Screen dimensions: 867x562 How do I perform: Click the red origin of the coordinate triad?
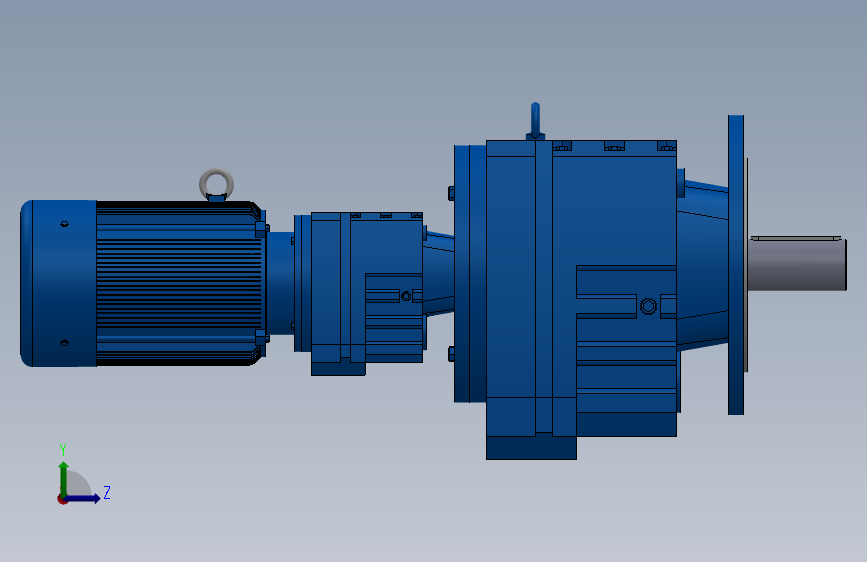click(62, 499)
